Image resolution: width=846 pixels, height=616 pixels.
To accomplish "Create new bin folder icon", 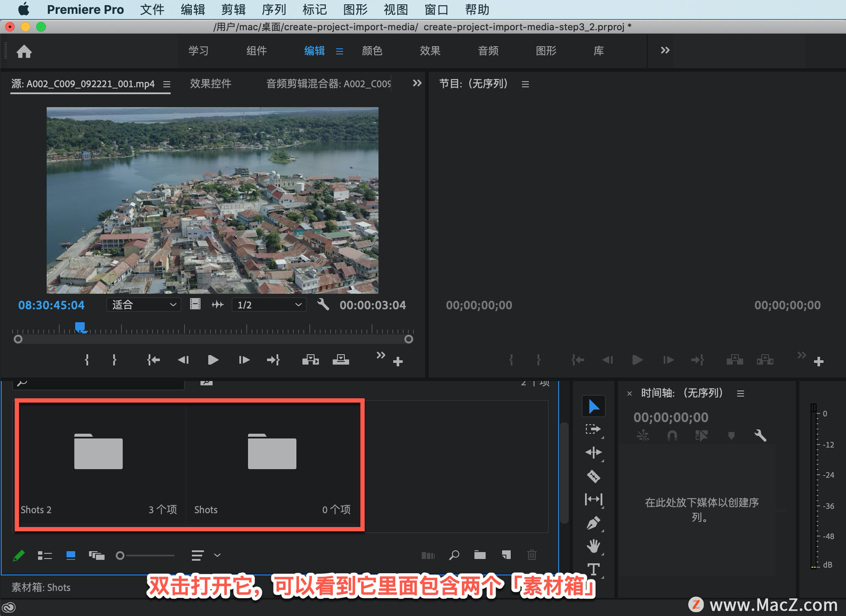I will 480,555.
